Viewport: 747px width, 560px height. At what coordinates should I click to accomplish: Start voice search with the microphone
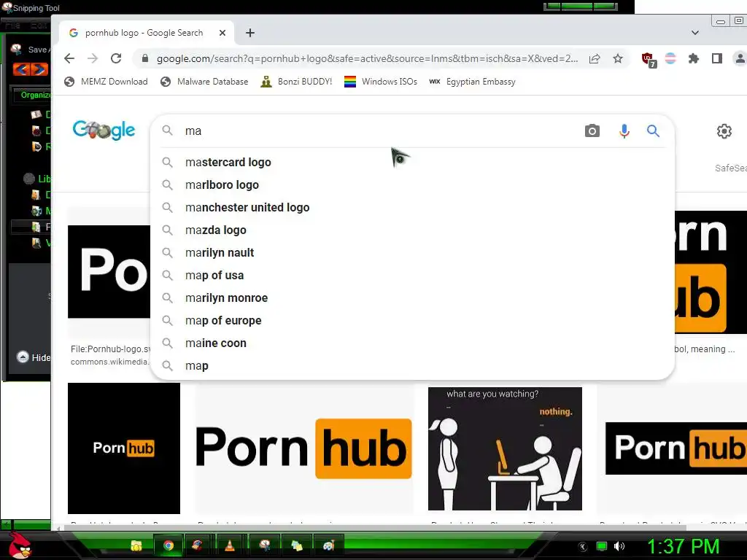(x=624, y=131)
